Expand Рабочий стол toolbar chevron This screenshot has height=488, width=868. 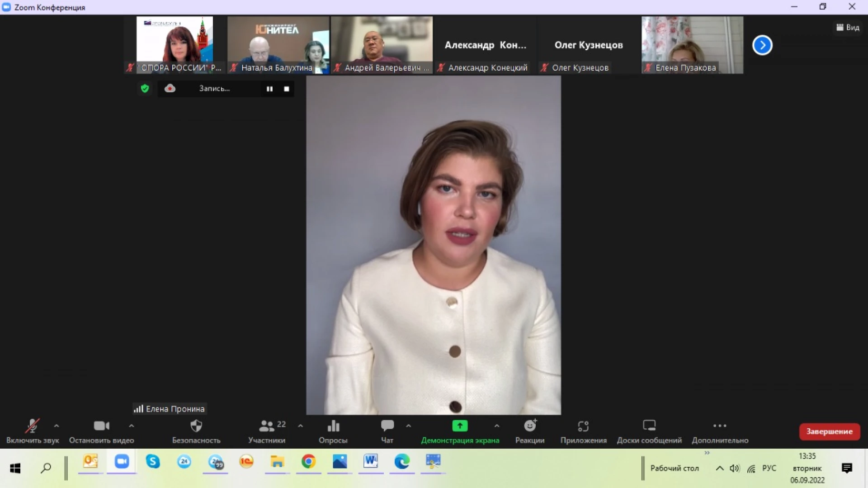coord(707,453)
